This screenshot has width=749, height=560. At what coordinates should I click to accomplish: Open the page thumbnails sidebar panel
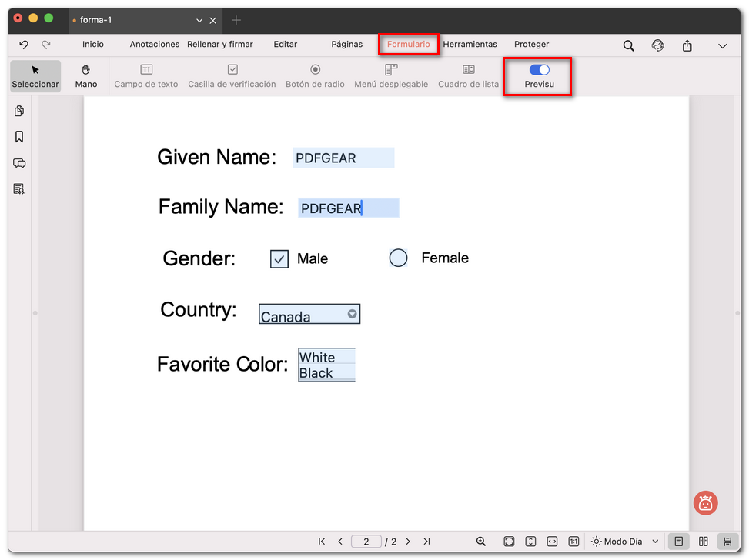tap(19, 112)
